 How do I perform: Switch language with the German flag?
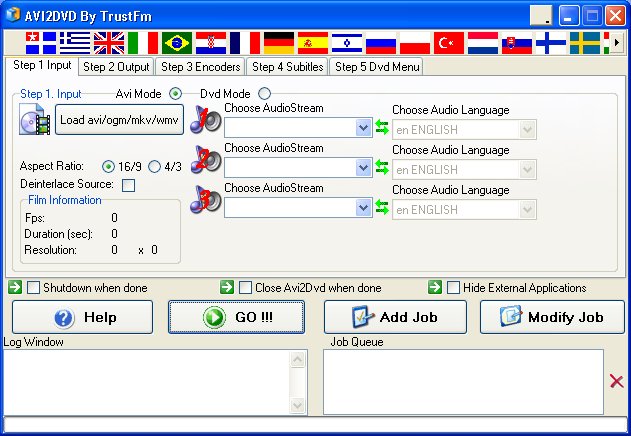click(x=279, y=42)
